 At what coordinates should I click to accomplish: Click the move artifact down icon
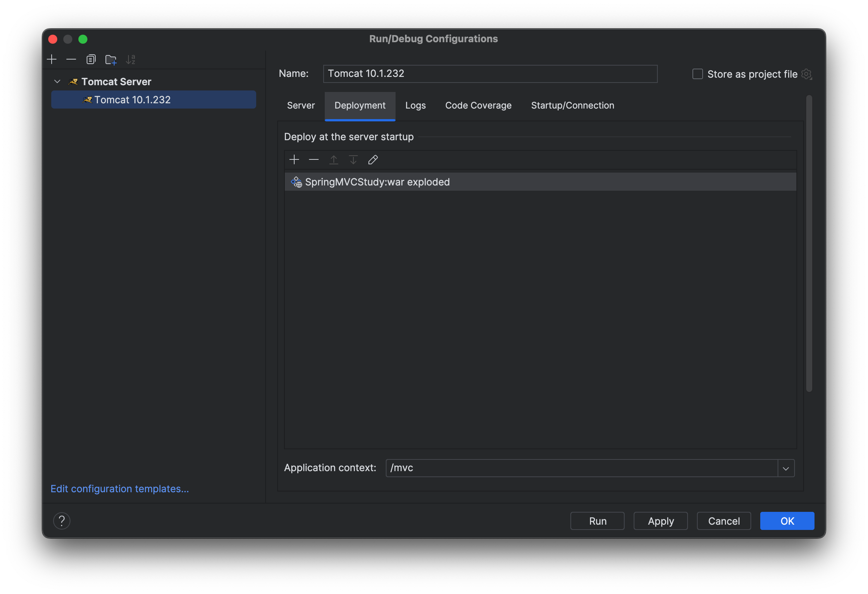[353, 159]
